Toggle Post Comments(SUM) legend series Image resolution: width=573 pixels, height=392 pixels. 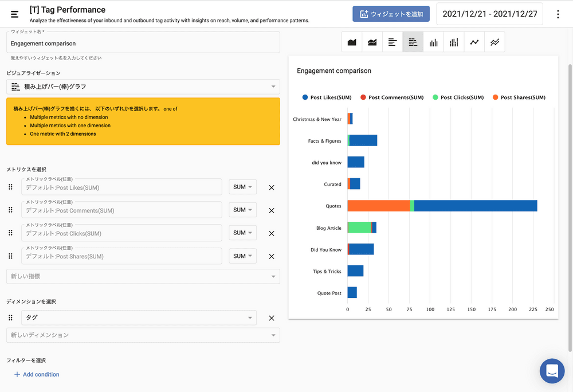coord(392,97)
